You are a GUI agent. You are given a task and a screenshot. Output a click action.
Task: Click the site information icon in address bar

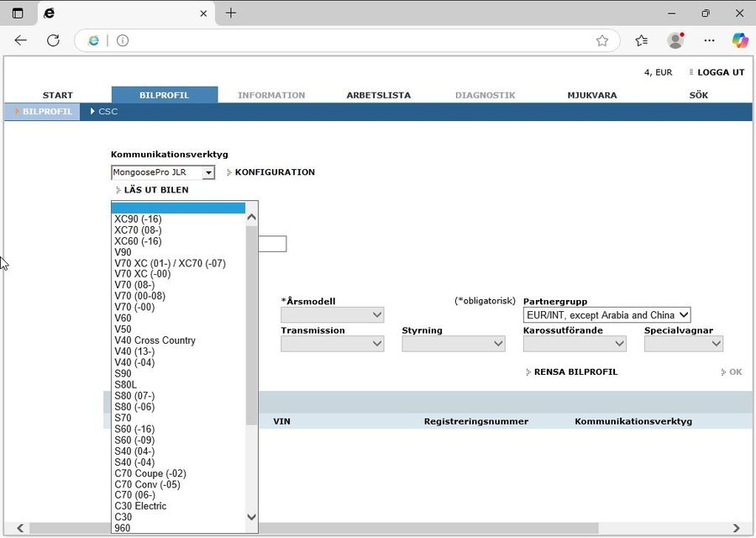123,40
